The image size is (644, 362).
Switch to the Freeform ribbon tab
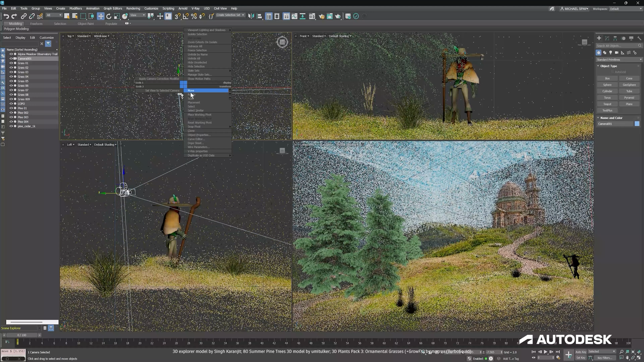[x=36, y=24]
